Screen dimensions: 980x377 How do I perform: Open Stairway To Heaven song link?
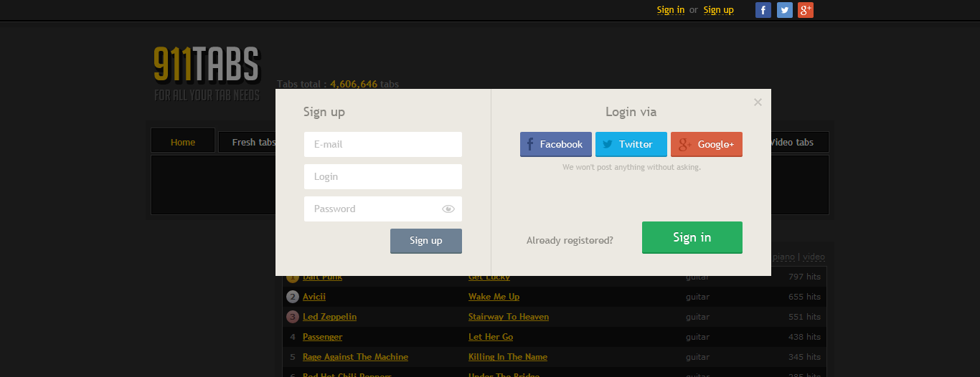[509, 317]
